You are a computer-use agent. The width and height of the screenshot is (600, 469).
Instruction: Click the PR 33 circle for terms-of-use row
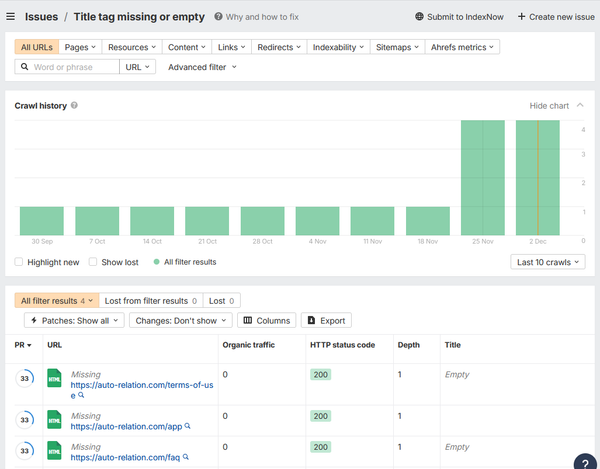[24, 378]
